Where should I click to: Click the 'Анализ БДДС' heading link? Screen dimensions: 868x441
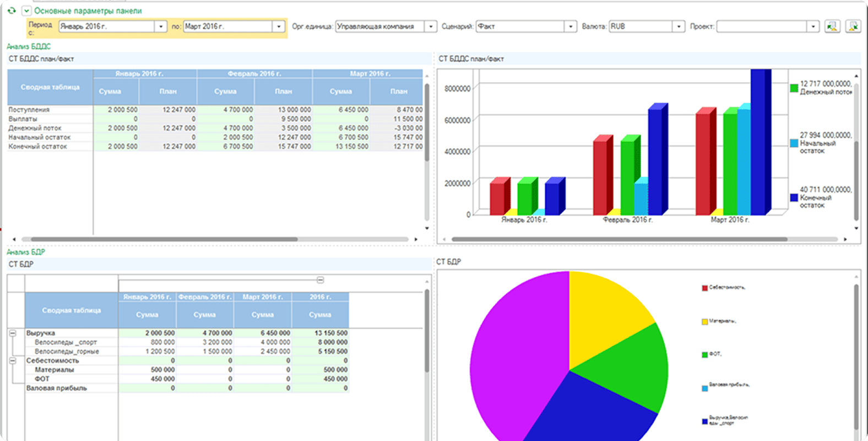click(29, 46)
